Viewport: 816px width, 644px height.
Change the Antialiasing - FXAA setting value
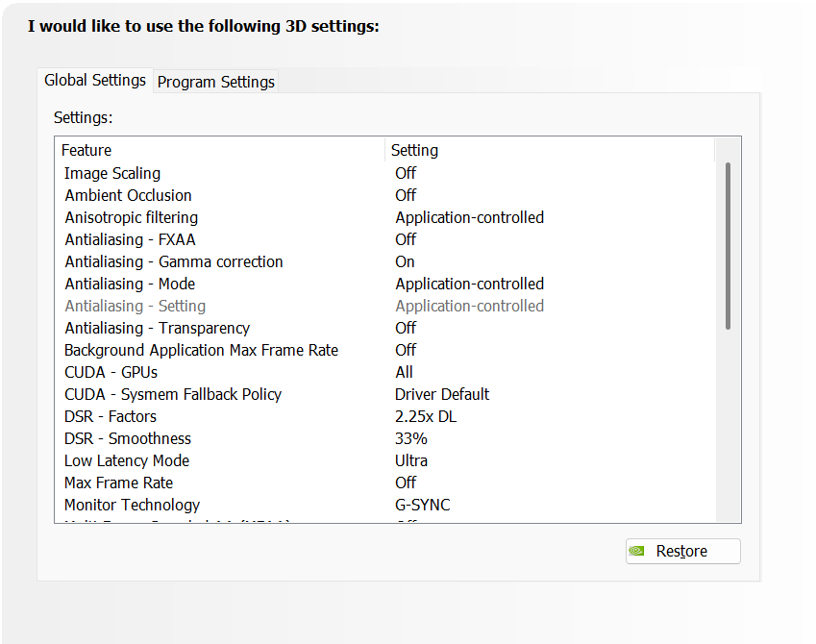coord(406,240)
